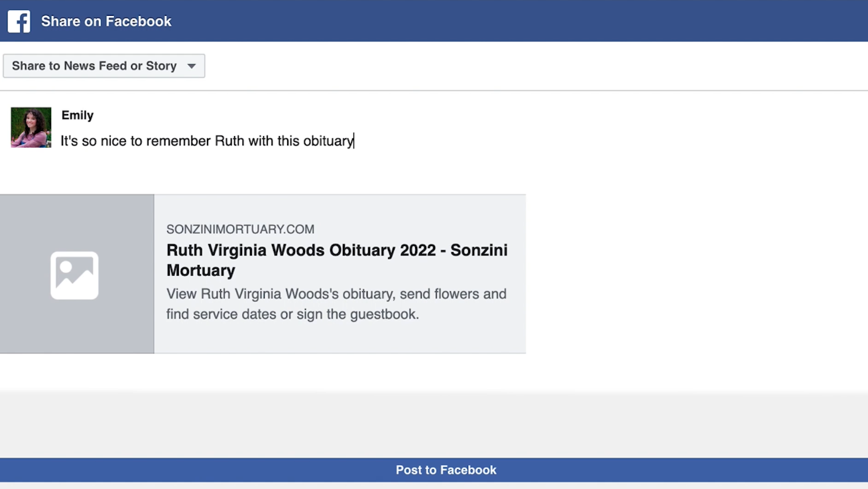
Task: Click the word "Ruth" in the post message
Action: click(x=229, y=141)
